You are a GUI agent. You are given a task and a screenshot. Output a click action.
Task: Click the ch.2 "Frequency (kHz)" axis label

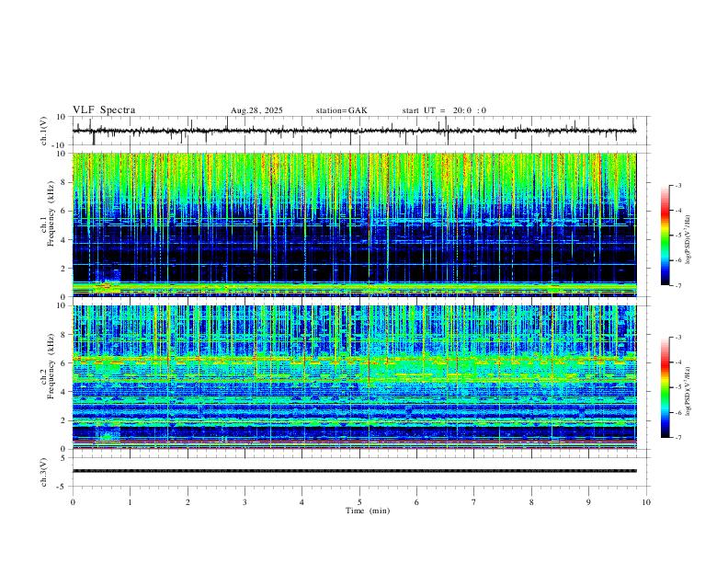tap(51, 366)
